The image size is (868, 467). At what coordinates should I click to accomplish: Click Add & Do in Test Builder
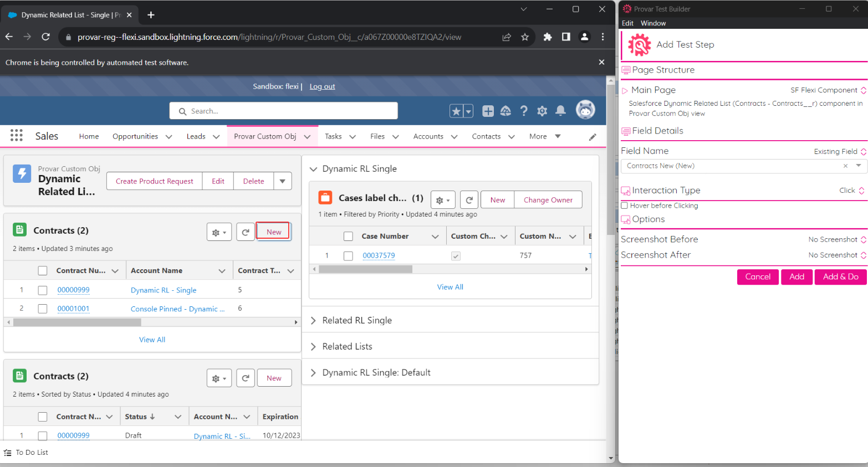(840, 277)
